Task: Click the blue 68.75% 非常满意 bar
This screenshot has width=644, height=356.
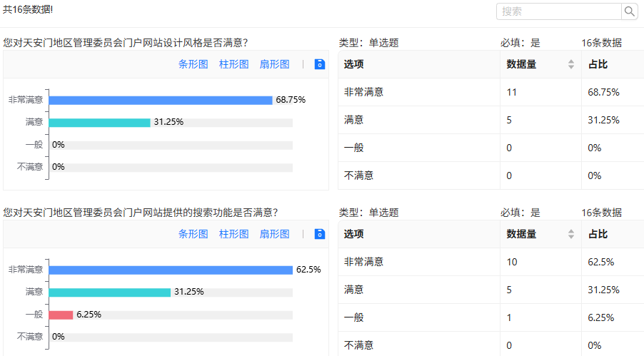Action: pos(161,100)
